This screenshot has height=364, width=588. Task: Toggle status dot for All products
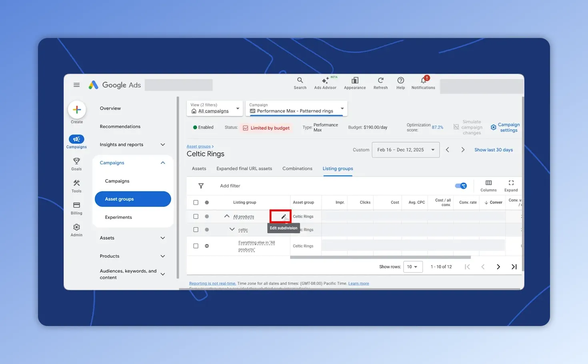207,216
